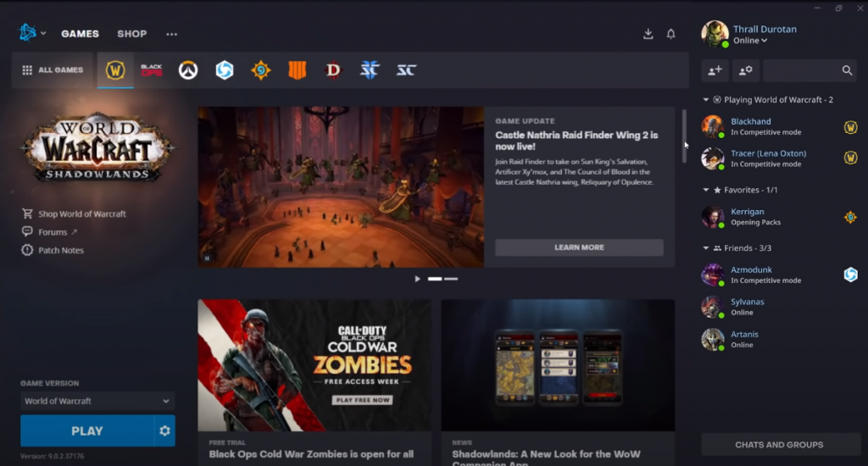Switch to the GAMES tab
Image resolution: width=868 pixels, height=466 pixels.
[x=80, y=34]
